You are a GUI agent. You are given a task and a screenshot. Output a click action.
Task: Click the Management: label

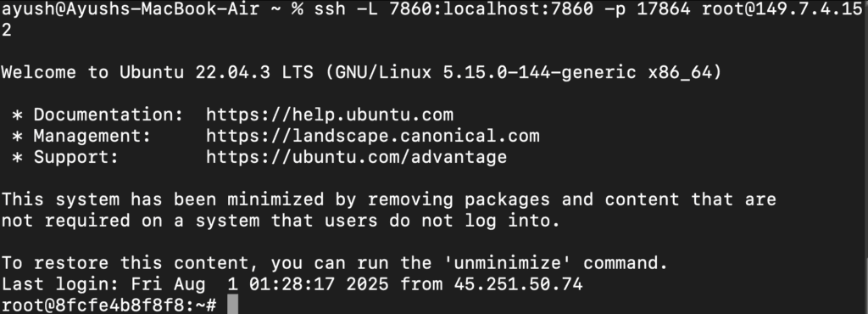coord(92,136)
